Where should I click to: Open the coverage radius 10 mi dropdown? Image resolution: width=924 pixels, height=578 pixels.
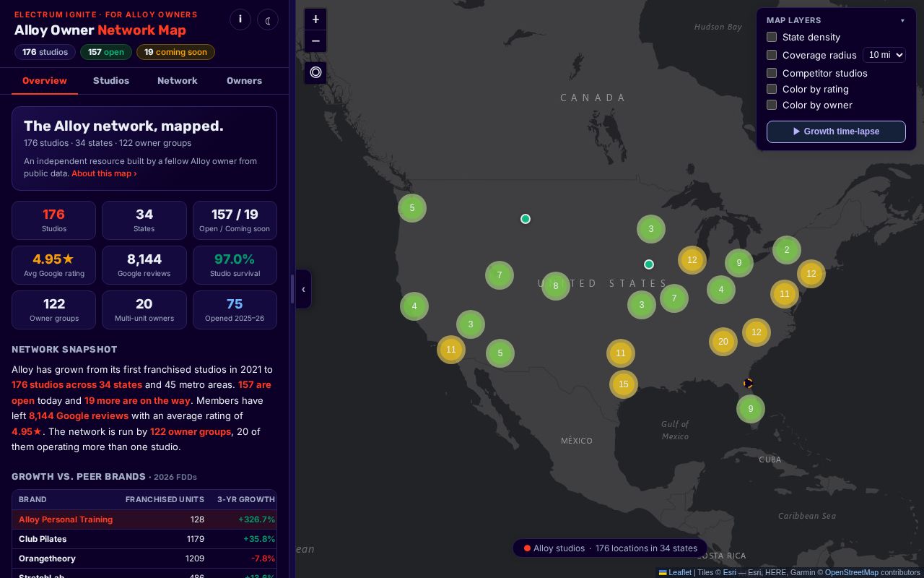point(884,55)
